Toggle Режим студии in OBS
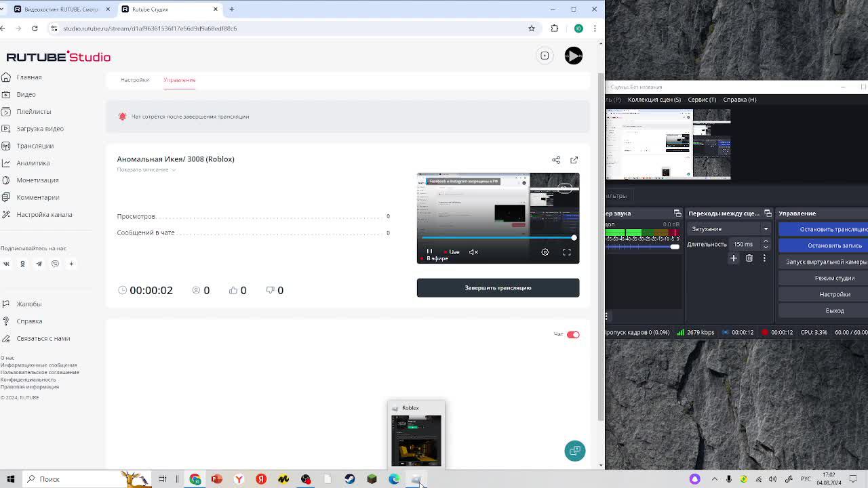The image size is (868, 488). click(824, 278)
